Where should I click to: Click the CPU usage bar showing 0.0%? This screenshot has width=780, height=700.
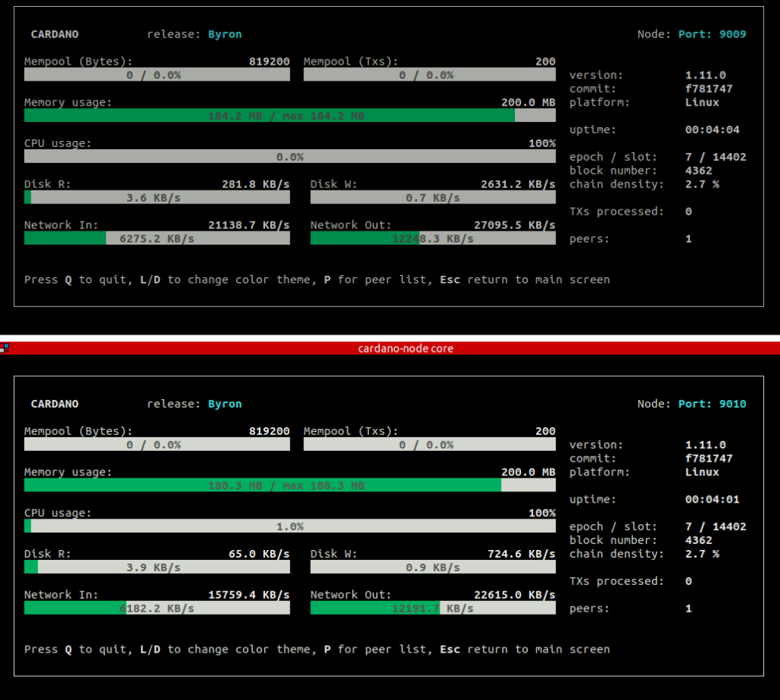click(290, 156)
